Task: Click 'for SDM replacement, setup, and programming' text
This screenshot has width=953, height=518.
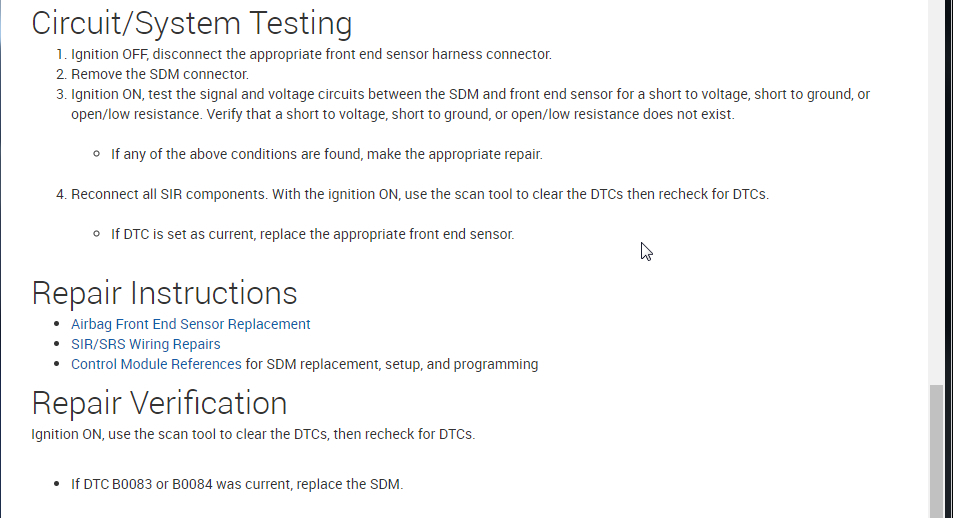Action: coord(392,364)
